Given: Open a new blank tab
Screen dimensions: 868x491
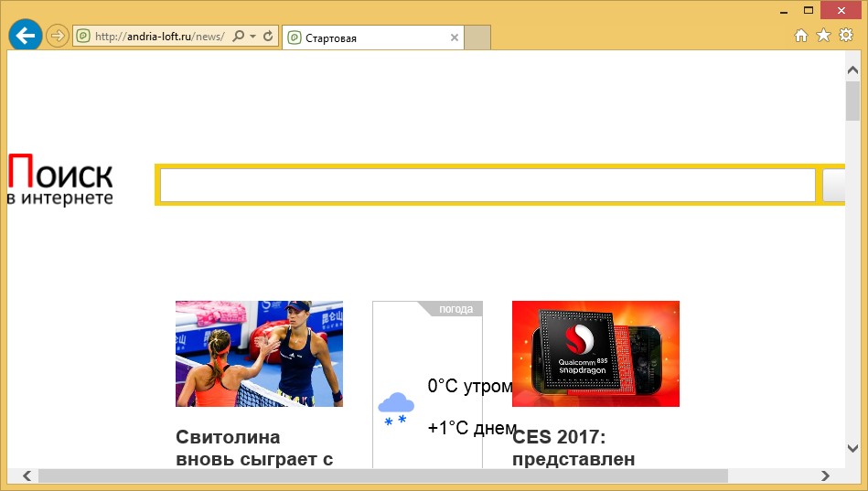Looking at the screenshot, I should pos(478,37).
